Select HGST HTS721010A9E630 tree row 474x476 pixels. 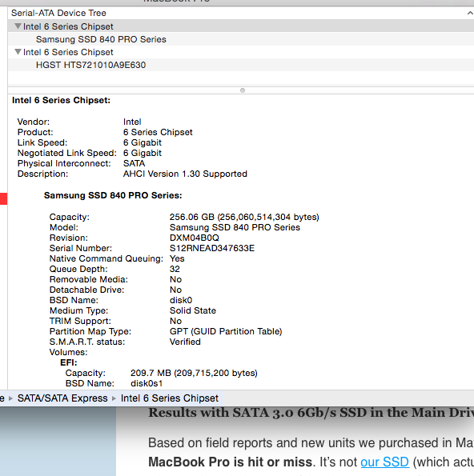tap(241, 65)
